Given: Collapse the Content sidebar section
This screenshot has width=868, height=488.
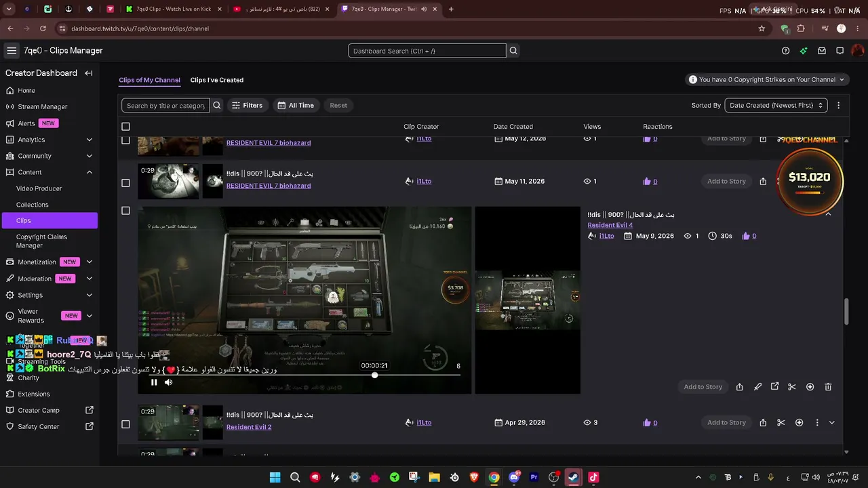Looking at the screenshot, I should click(90, 172).
